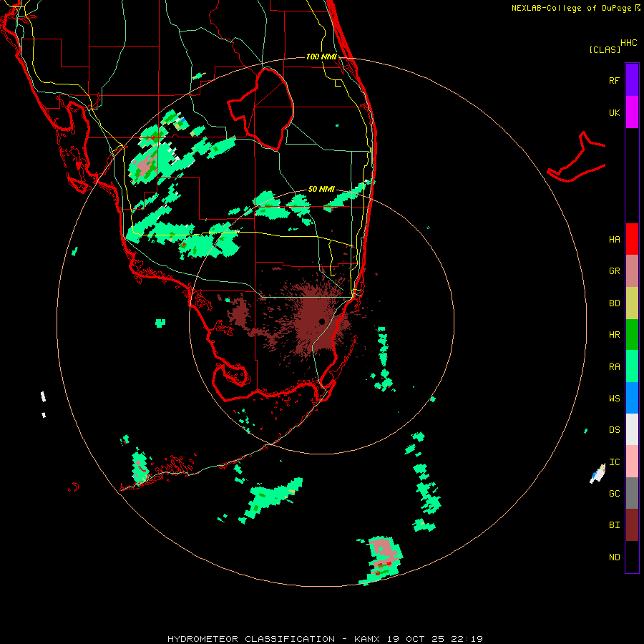Click the DS legend label
Screen dimensions: 644x644
point(614,430)
